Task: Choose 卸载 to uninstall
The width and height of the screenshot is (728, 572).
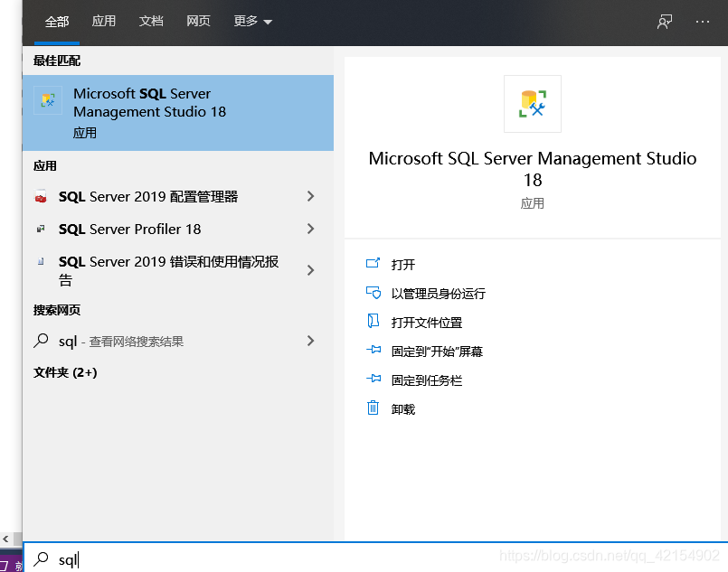Action: 403,409
